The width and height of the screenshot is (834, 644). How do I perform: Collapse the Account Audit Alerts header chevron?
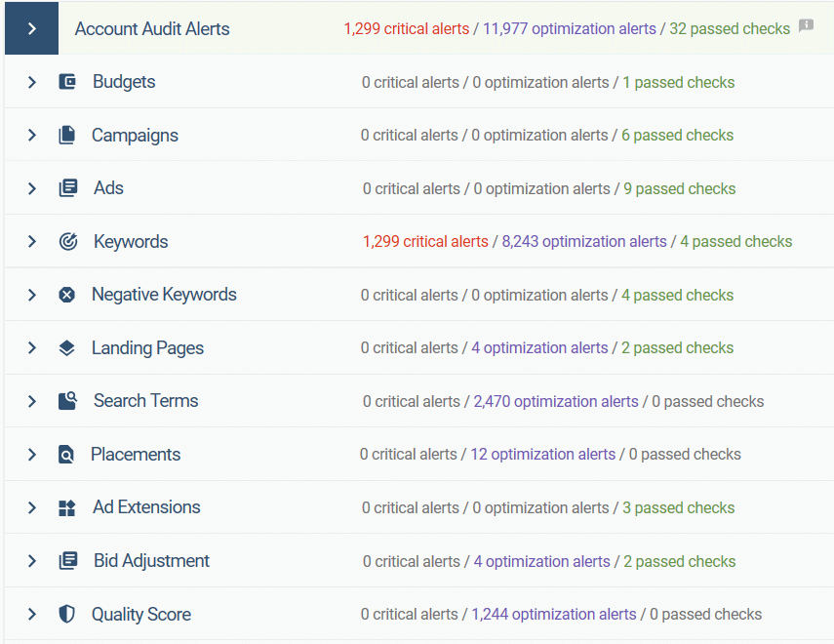[x=31, y=28]
